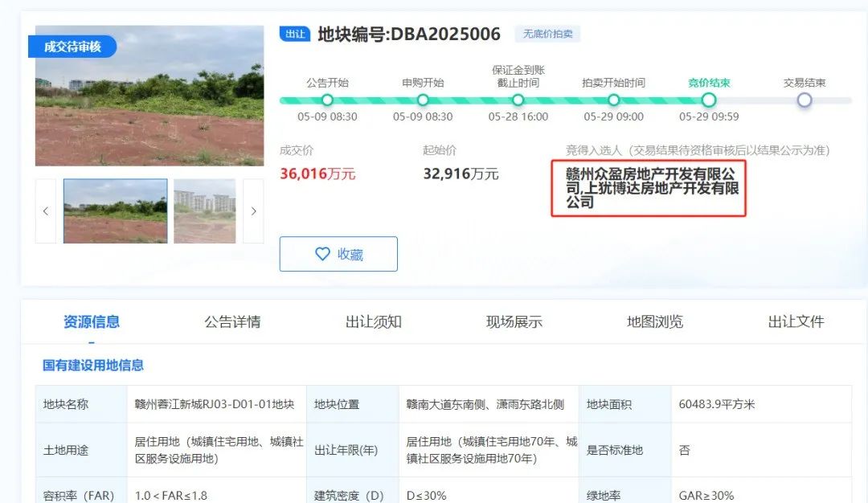
Task: Click the 成交待审核 status badge
Action: [x=72, y=47]
